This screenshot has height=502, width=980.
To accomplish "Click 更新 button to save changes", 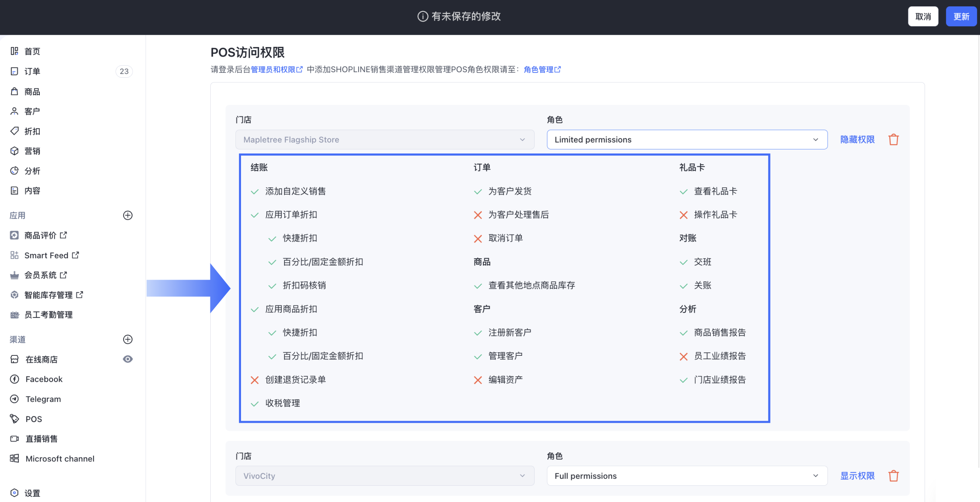I will (x=961, y=16).
